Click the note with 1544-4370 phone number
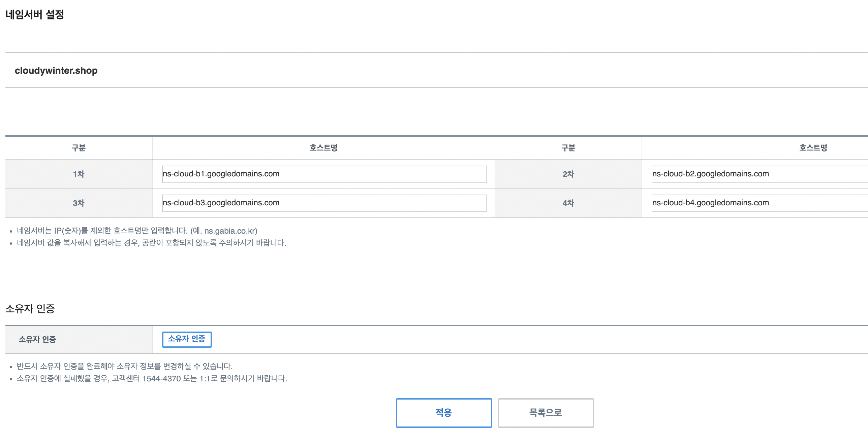868x445 pixels. coord(152,378)
